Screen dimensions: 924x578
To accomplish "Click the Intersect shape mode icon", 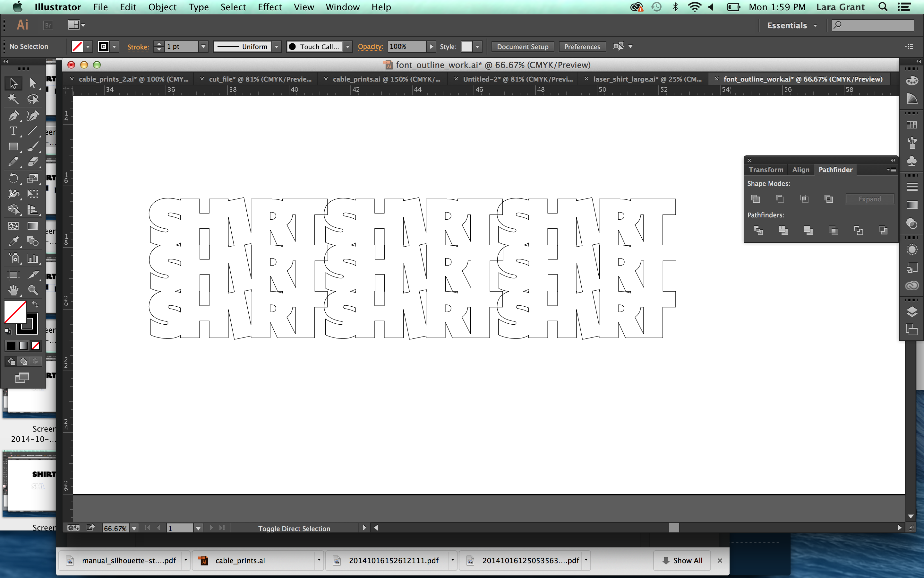I will 804,199.
